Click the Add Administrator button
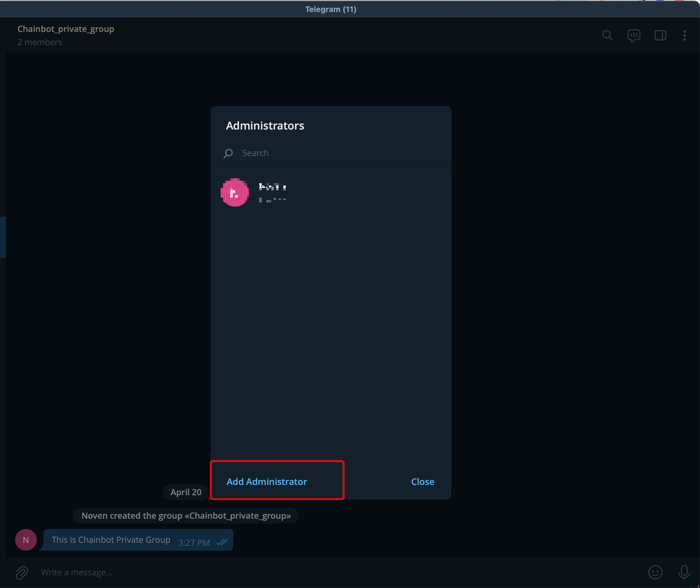The image size is (700, 588). 266,482
